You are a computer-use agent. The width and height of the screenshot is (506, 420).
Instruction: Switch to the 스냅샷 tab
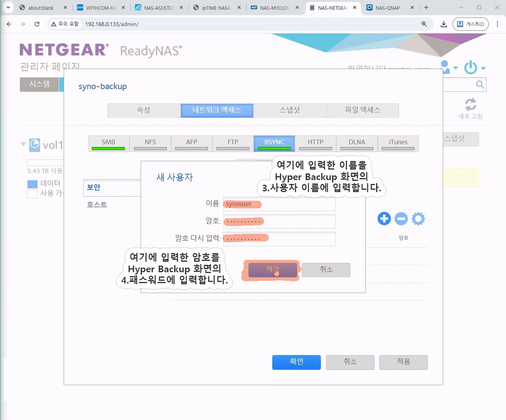pos(289,110)
